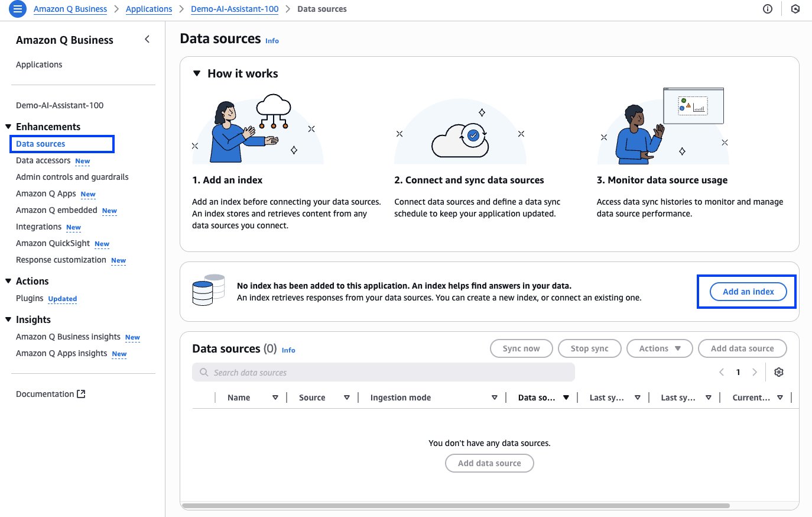
Task: Click the external link icon beside Documentation
Action: point(82,394)
